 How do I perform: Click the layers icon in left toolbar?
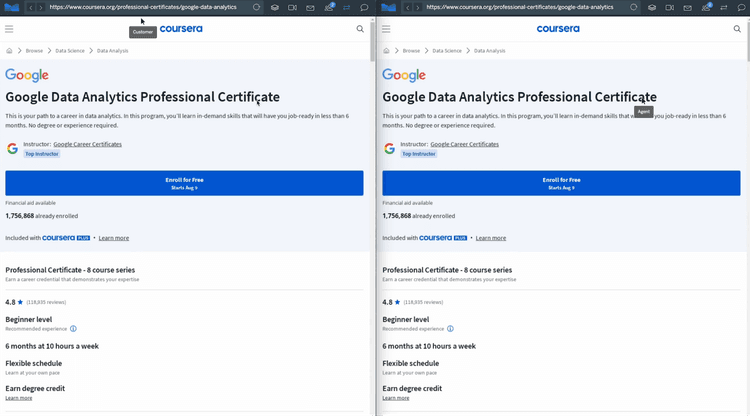274,7
